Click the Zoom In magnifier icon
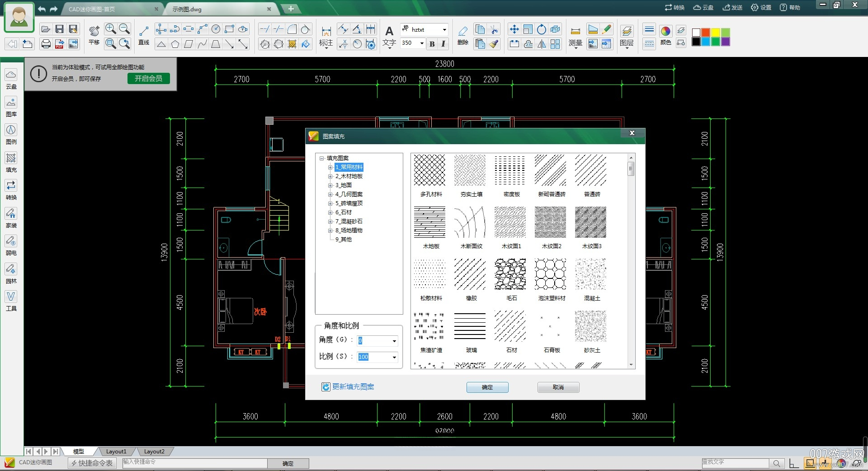The width and height of the screenshot is (868, 471). 110,29
